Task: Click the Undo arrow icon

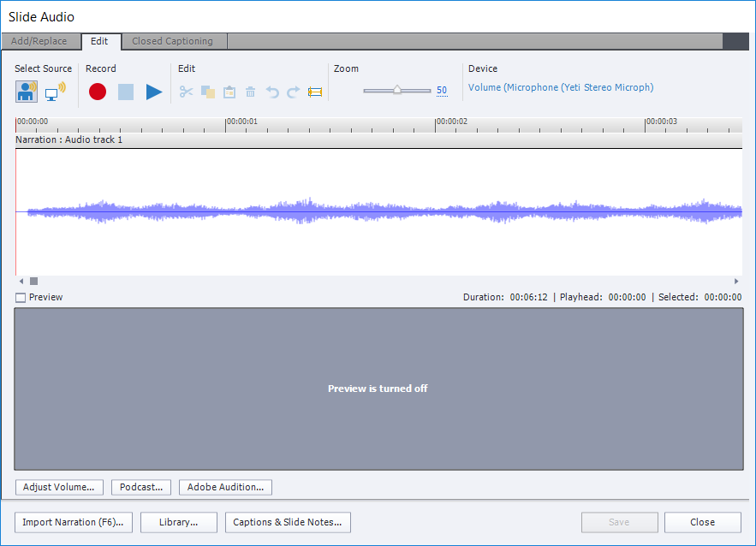Action: 272,92
